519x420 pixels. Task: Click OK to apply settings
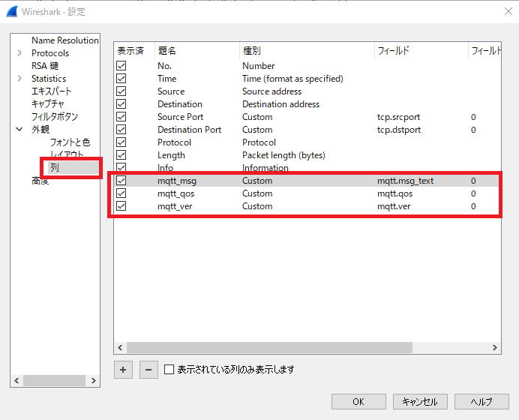358,401
